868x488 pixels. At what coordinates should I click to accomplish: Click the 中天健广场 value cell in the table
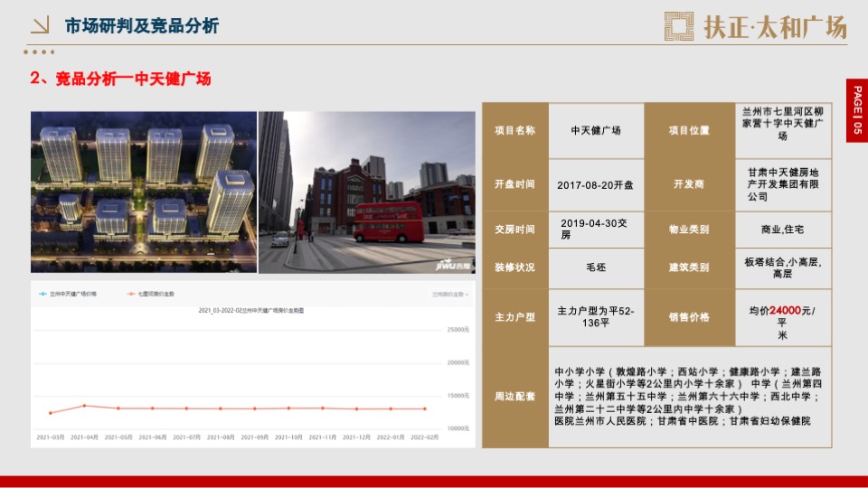coord(596,130)
